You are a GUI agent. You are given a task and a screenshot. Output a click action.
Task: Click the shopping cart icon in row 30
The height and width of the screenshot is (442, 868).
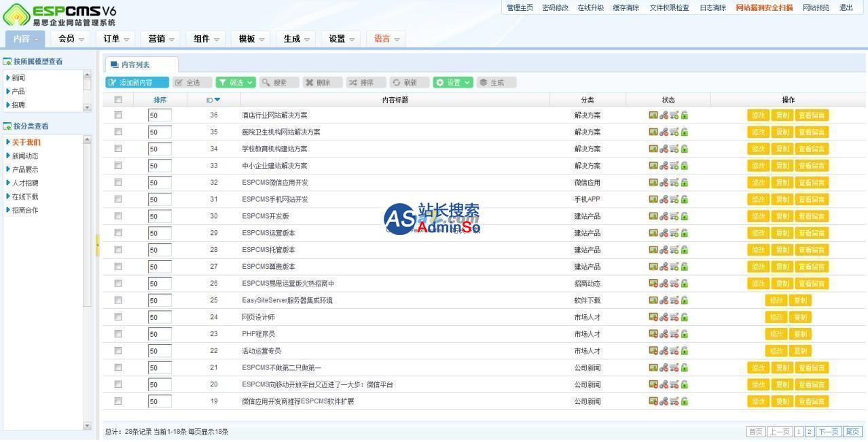tap(674, 216)
